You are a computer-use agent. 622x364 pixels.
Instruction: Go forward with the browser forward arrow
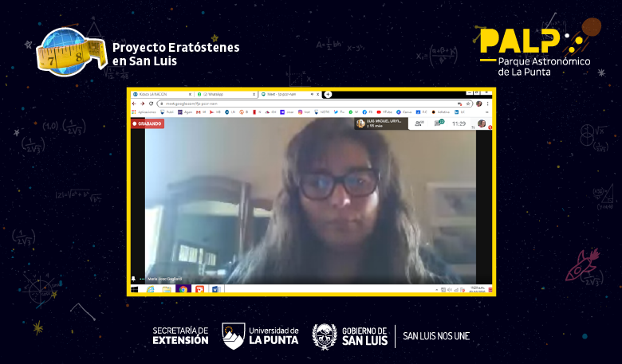coord(143,104)
